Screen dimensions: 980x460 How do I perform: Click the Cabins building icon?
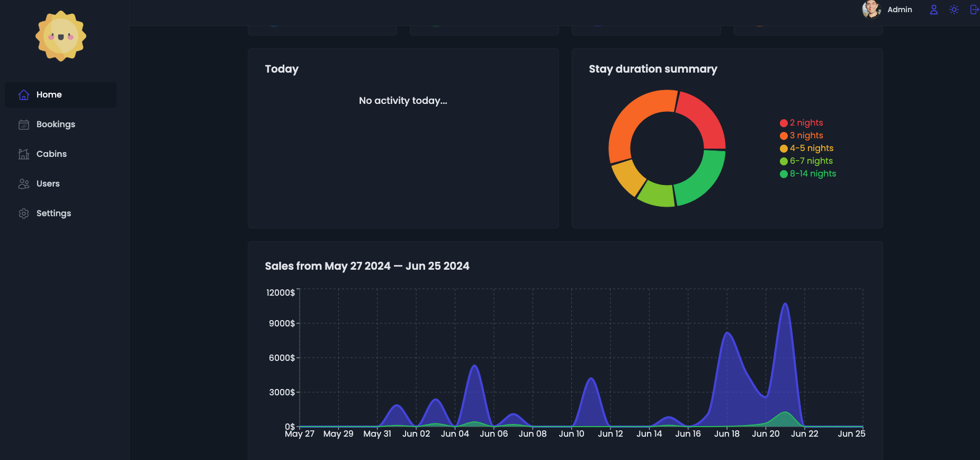pyautogui.click(x=24, y=154)
